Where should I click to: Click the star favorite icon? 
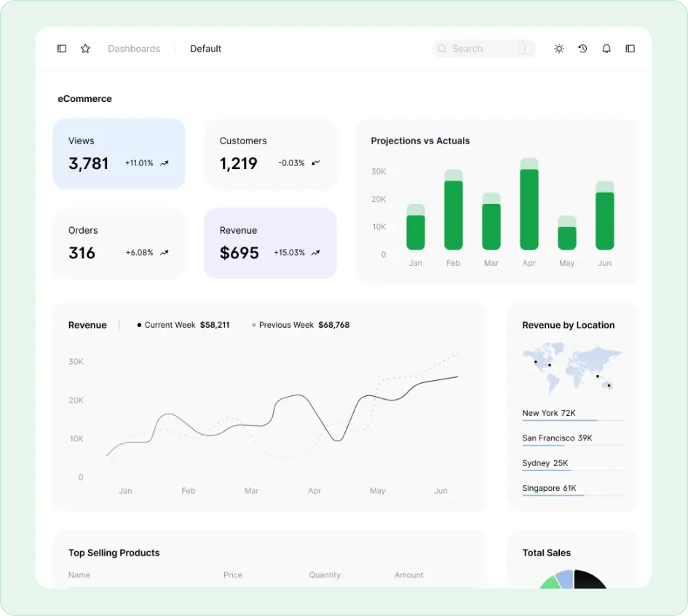coord(85,49)
